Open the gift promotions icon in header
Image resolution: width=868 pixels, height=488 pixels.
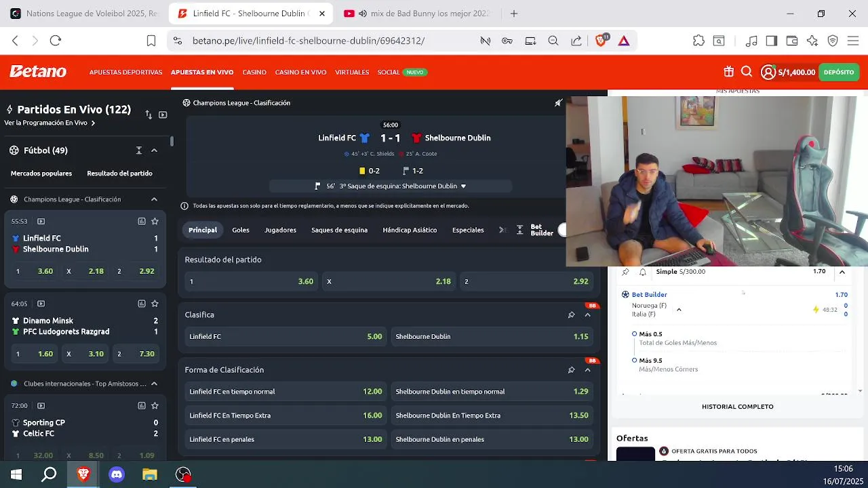pyautogui.click(x=728, y=72)
